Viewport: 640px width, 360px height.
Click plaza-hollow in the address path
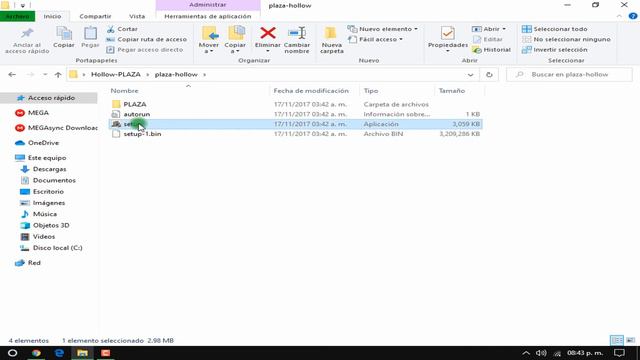coord(176,74)
